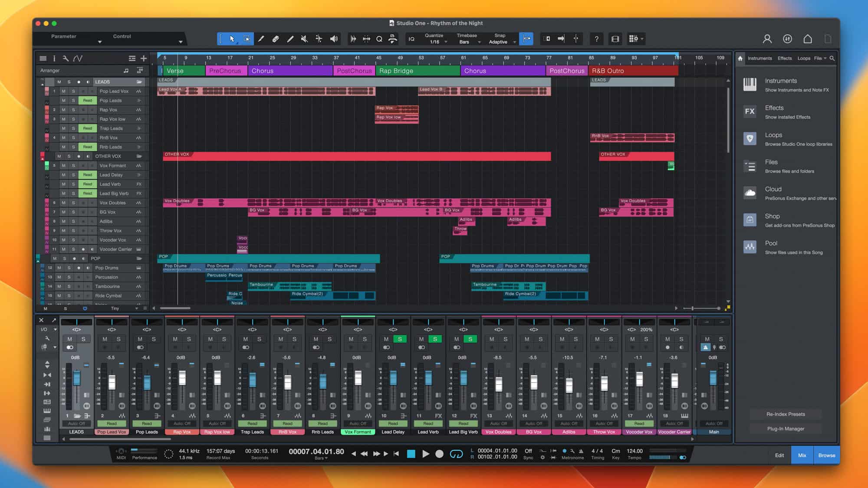868x488 pixels.
Task: Disable solo on Lead Delay channel
Action: pos(400,339)
